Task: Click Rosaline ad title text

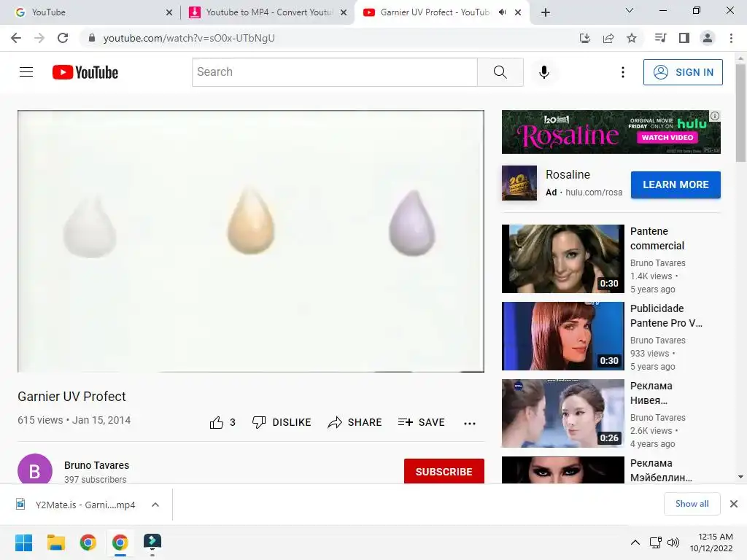Action: pyautogui.click(x=568, y=175)
